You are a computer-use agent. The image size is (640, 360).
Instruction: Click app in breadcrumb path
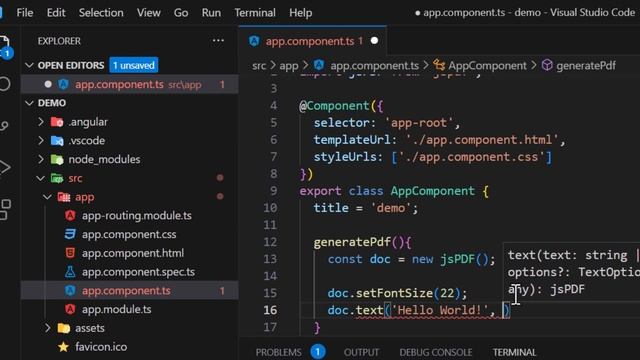(x=289, y=66)
